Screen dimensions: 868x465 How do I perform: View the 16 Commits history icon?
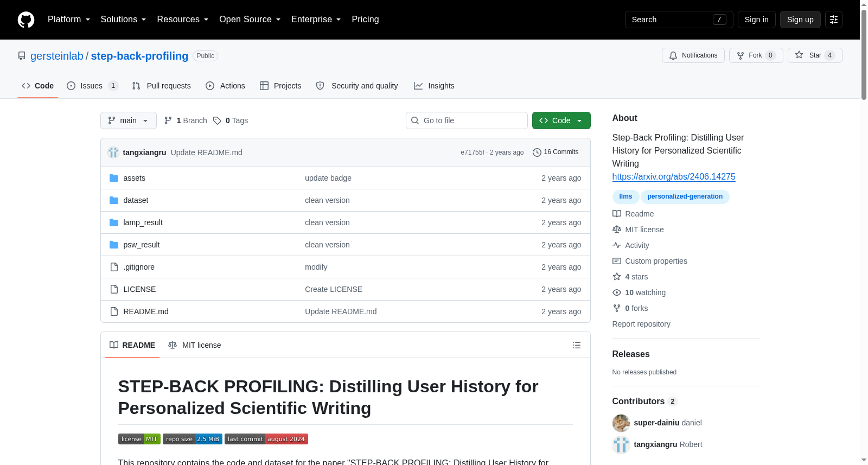click(x=537, y=152)
